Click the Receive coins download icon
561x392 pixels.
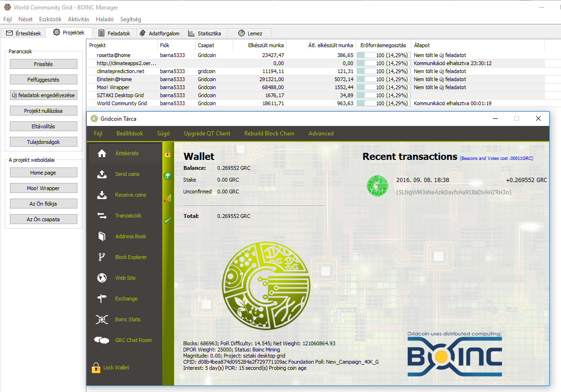pyautogui.click(x=102, y=195)
